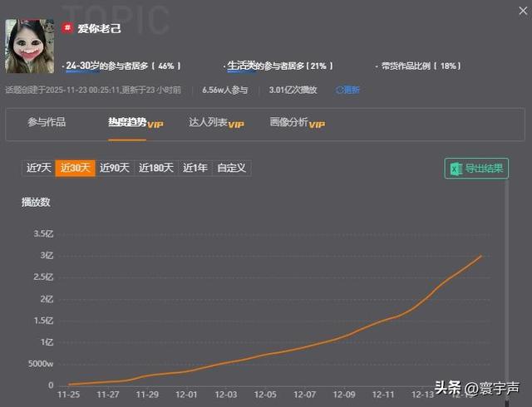
Task: Click the 12-09 date on x-axis
Action: tap(344, 395)
